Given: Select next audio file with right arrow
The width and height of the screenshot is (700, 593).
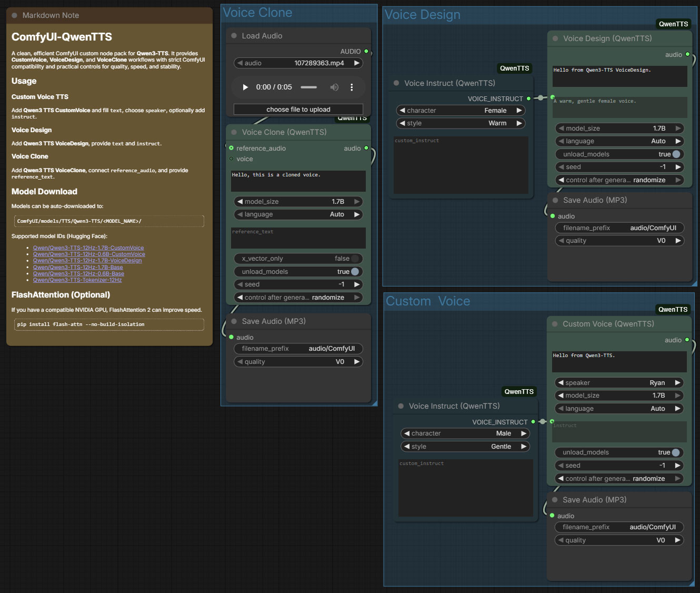Looking at the screenshot, I should coord(357,63).
